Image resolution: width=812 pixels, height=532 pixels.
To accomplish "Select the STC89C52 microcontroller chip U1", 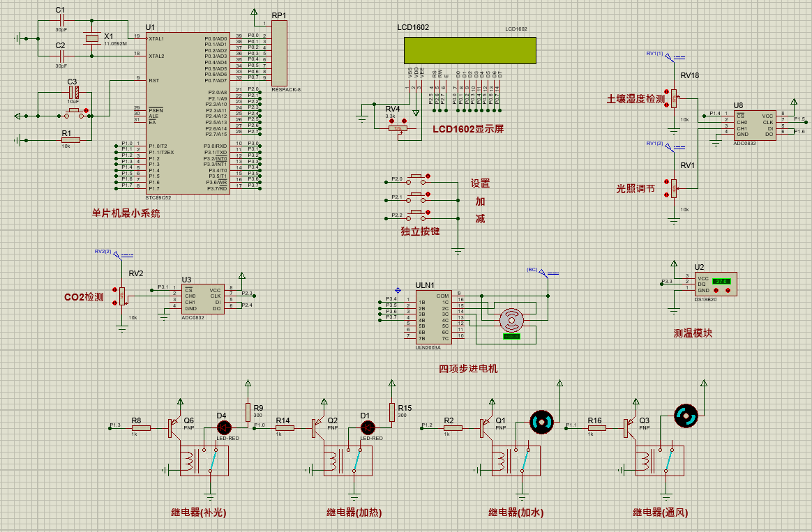I will click(188, 114).
